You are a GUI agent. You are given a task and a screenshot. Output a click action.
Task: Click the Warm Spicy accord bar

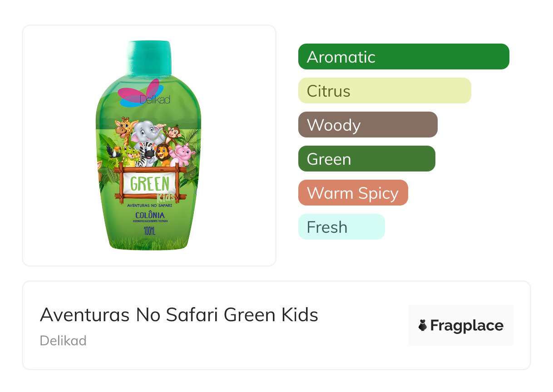click(x=353, y=193)
